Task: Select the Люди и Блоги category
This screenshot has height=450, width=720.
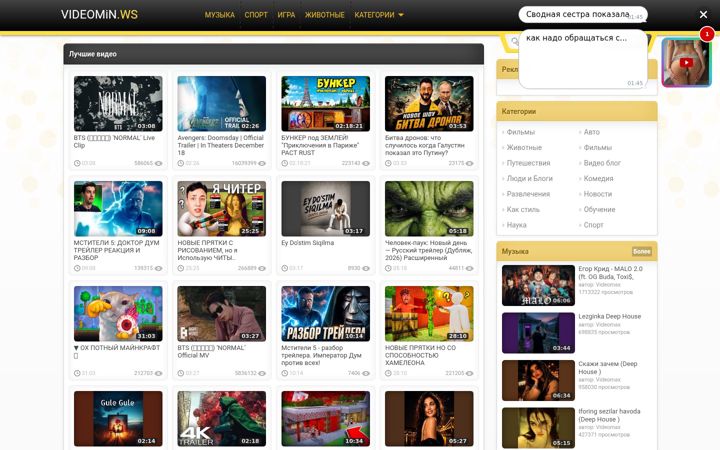Action: coord(529,179)
